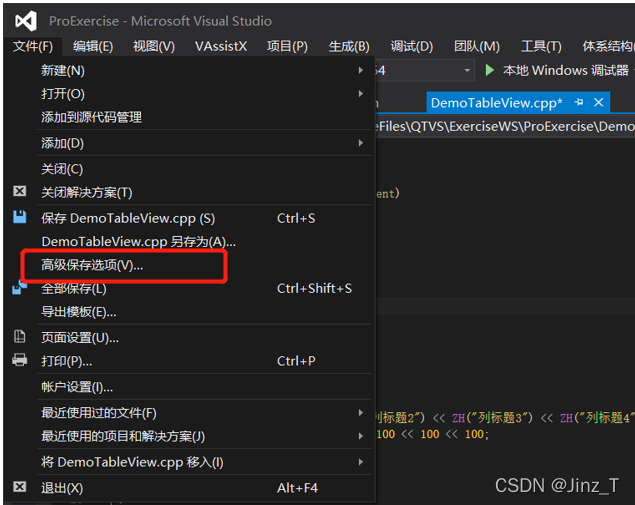Click the floppy-disk save icon beside 保存 DemoTableView.cpp
The width and height of the screenshot is (635, 505).
[19, 217]
